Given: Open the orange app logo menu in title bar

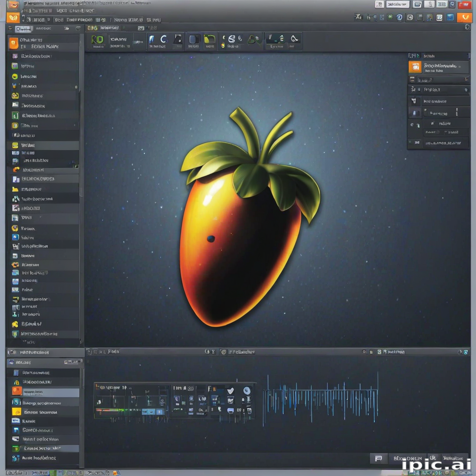Looking at the screenshot, I should click(13, 5).
